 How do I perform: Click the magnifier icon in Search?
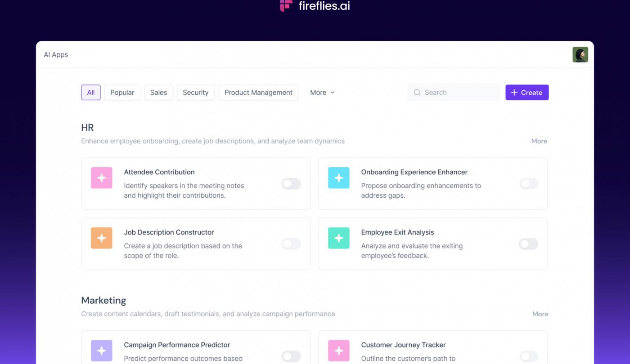(417, 93)
